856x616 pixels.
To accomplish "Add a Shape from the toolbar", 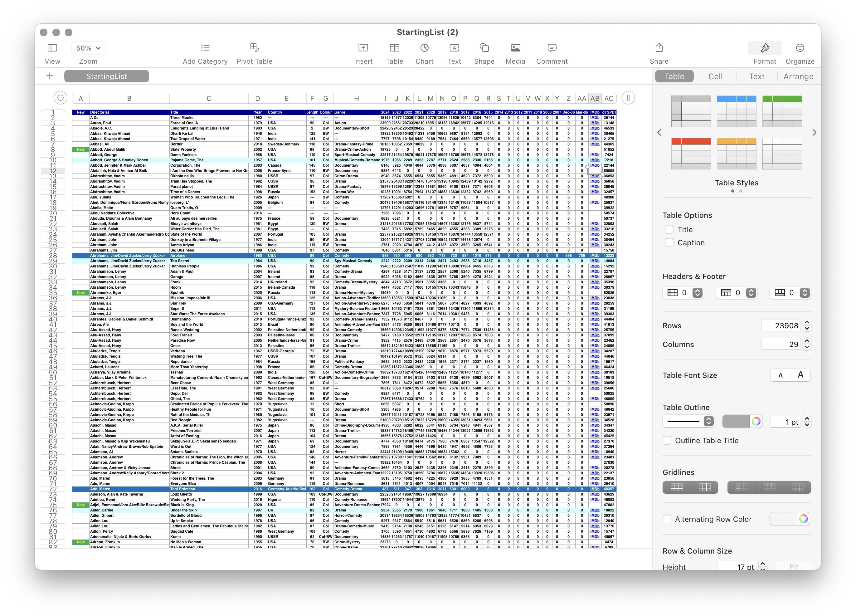I will click(x=484, y=48).
